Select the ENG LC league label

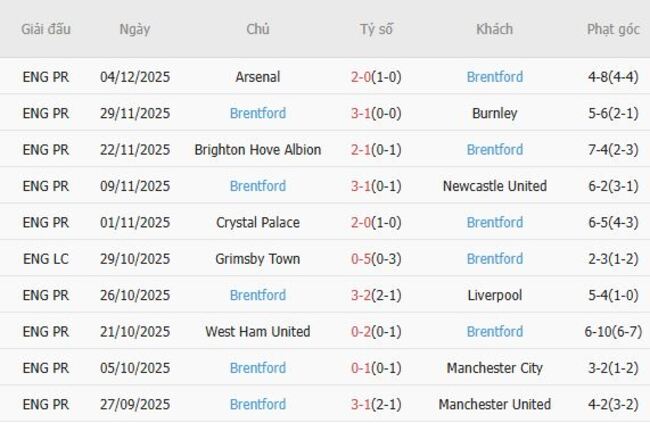(46, 259)
